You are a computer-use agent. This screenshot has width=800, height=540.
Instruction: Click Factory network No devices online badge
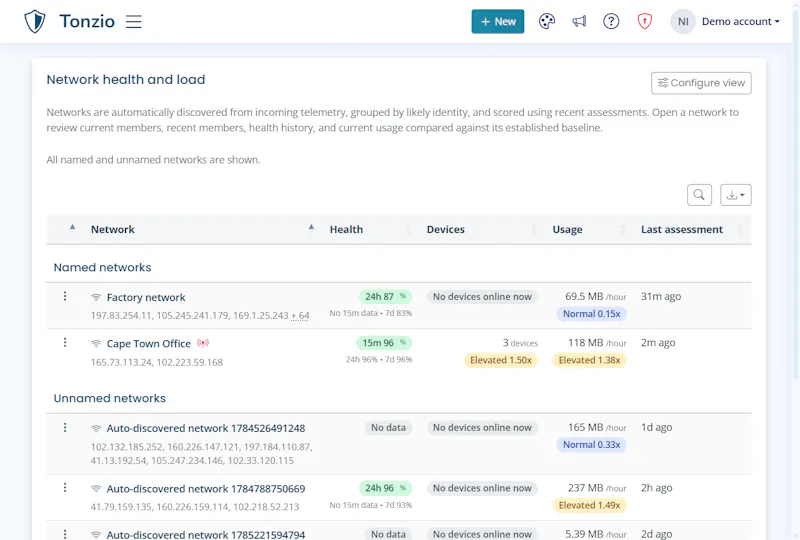482,297
